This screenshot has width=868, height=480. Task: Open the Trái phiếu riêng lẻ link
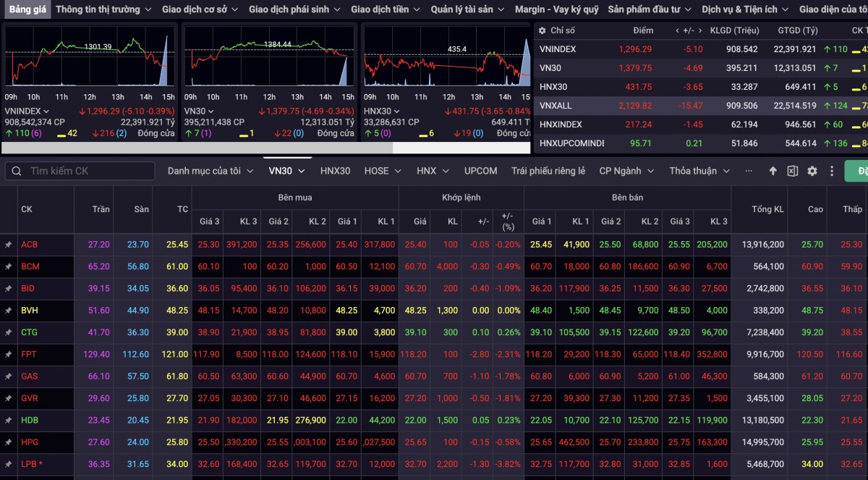click(548, 171)
